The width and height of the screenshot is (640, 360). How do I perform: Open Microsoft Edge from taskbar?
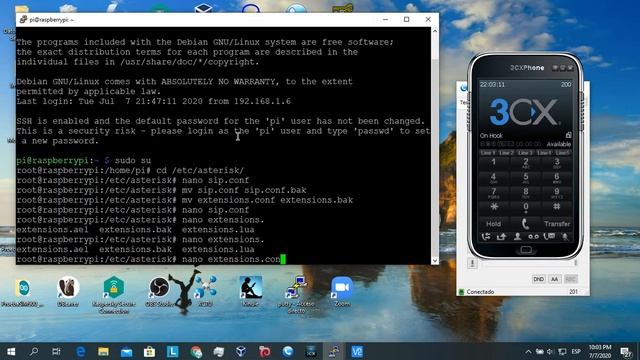(x=80, y=351)
